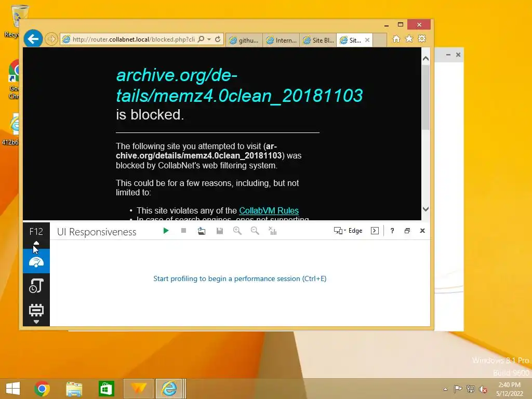Expand the address bar autocomplete dropdown
Screen dimensions: 532x399
(x=209, y=39)
